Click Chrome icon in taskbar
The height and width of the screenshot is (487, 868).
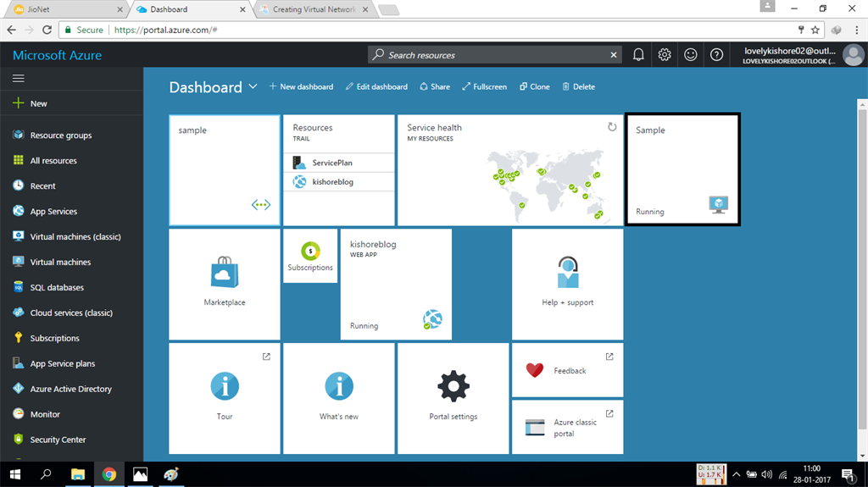click(109, 474)
